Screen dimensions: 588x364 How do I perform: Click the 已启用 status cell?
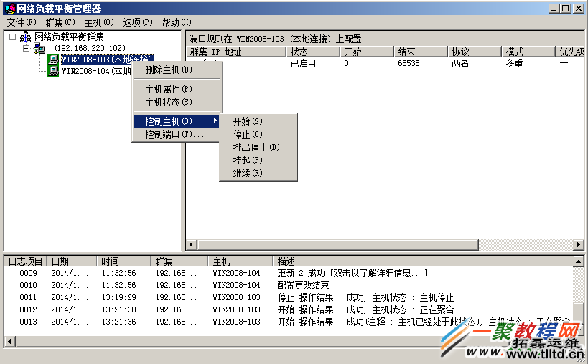[x=303, y=63]
